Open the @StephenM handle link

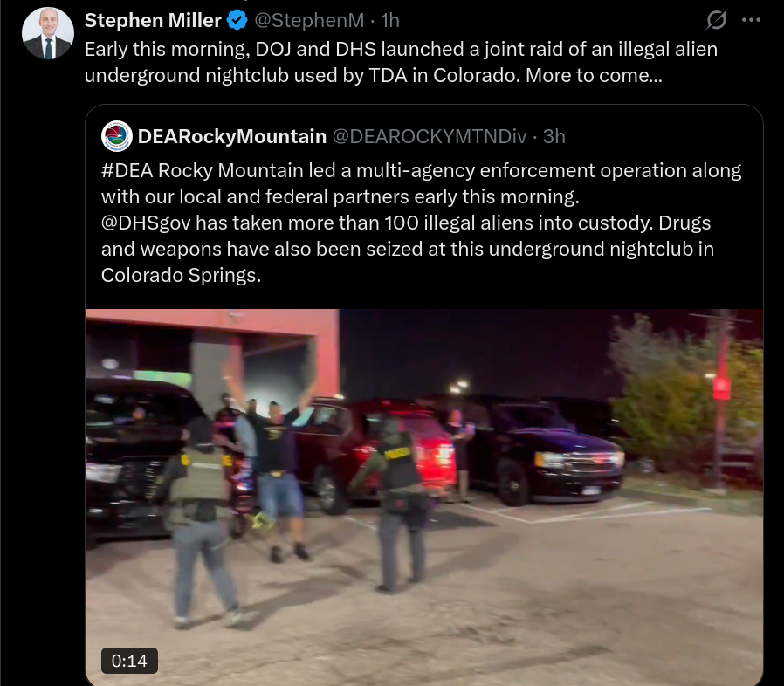(x=309, y=20)
